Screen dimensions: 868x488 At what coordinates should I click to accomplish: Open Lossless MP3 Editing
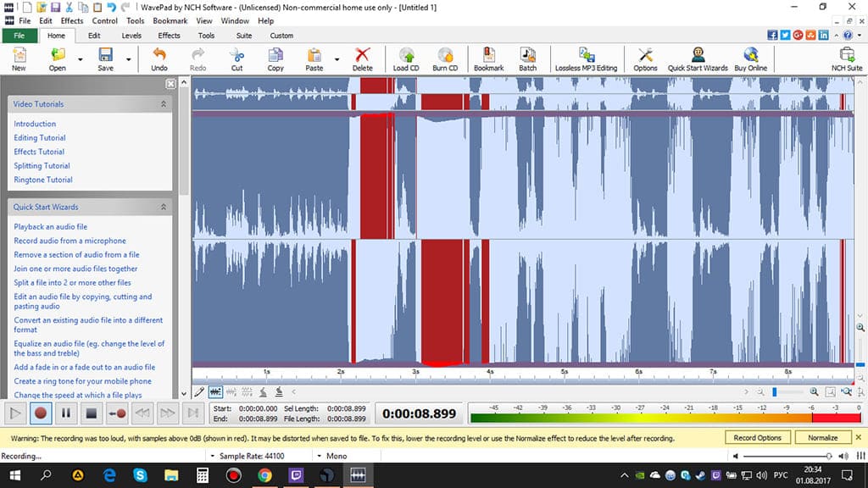click(586, 59)
